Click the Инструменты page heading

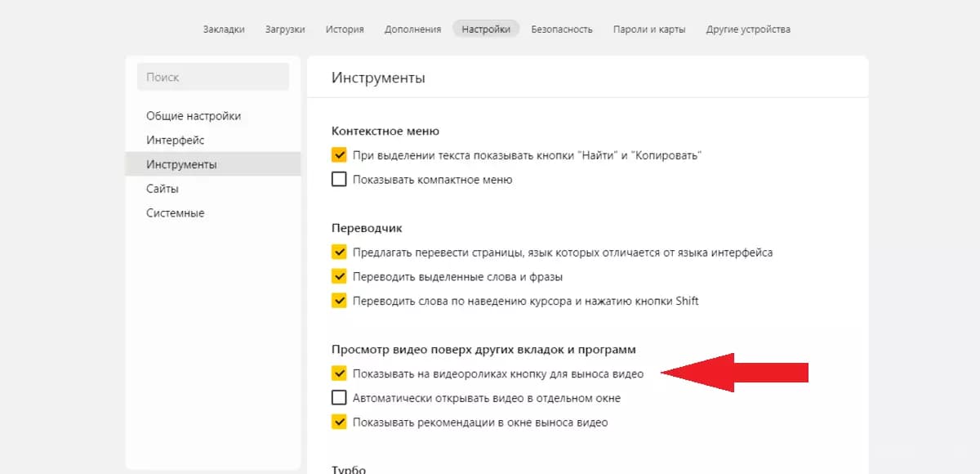pyautogui.click(x=378, y=78)
